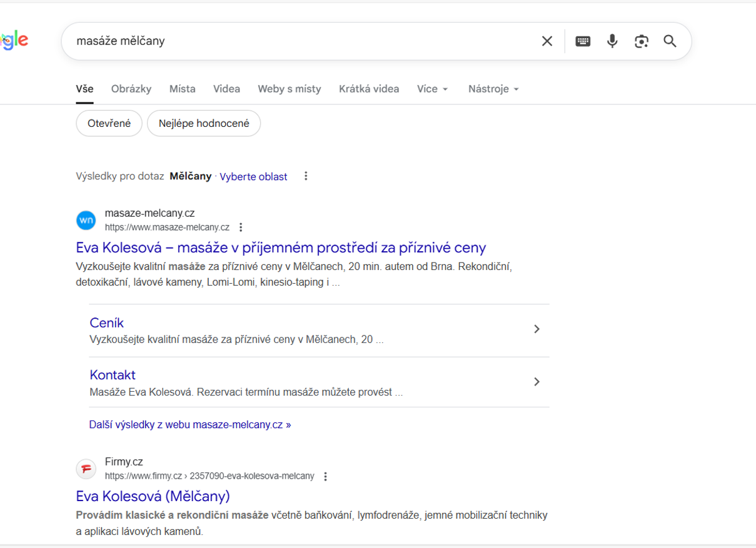Open the Nástroje dropdown
The width and height of the screenshot is (756, 548).
point(493,89)
